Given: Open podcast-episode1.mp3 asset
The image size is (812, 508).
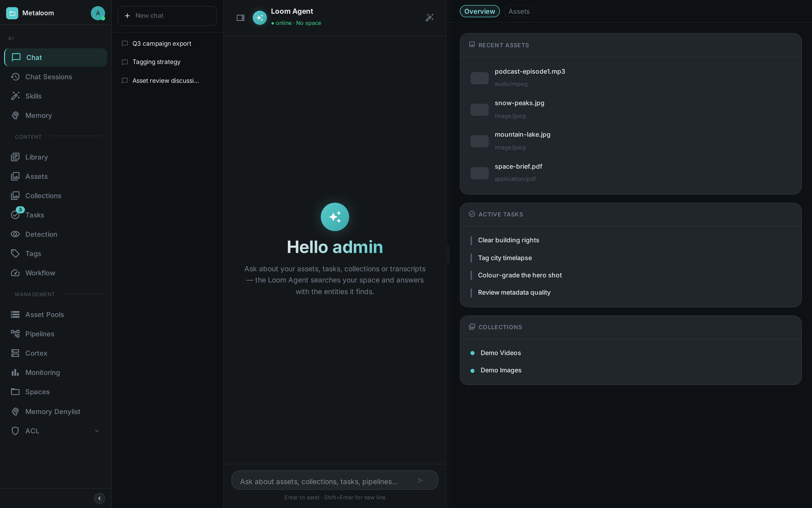Looking at the screenshot, I should pos(631,78).
